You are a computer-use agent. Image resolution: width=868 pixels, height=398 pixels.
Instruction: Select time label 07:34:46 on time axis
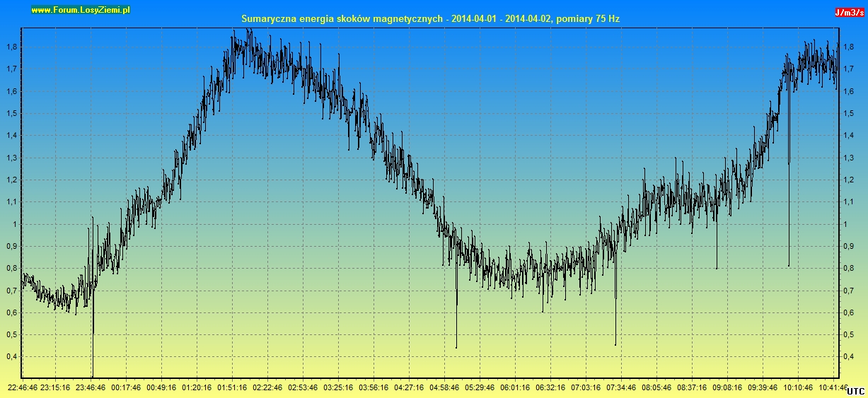[621, 387]
